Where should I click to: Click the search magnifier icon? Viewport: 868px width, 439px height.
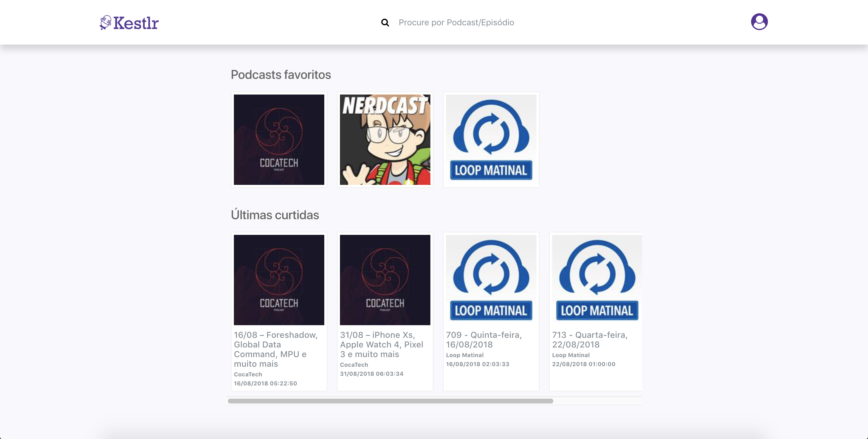click(385, 23)
